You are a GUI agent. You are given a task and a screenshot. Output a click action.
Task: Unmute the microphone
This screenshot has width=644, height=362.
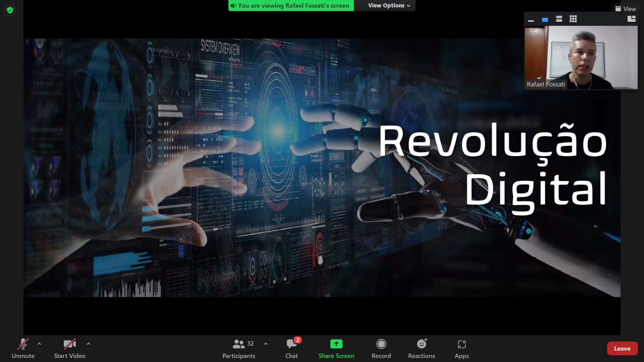click(x=23, y=348)
